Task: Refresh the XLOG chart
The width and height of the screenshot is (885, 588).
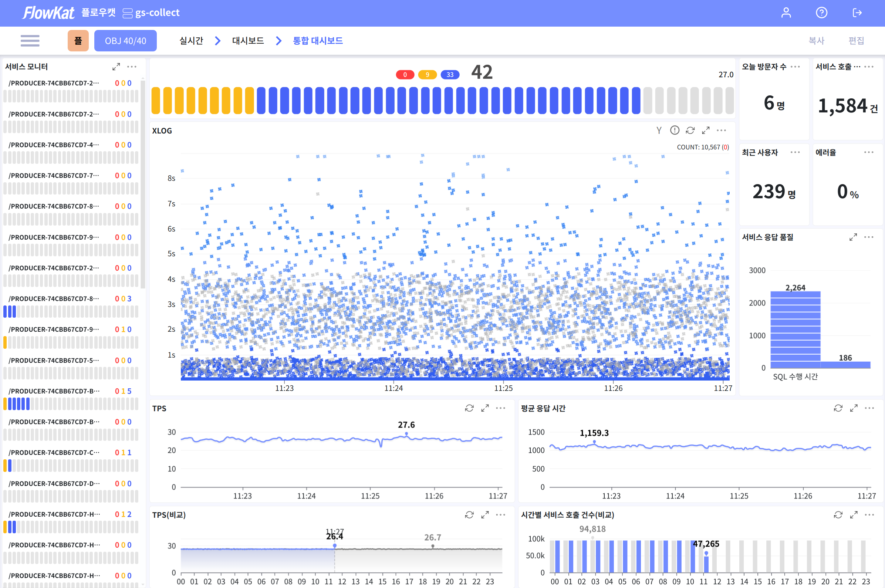Action: 690,131
